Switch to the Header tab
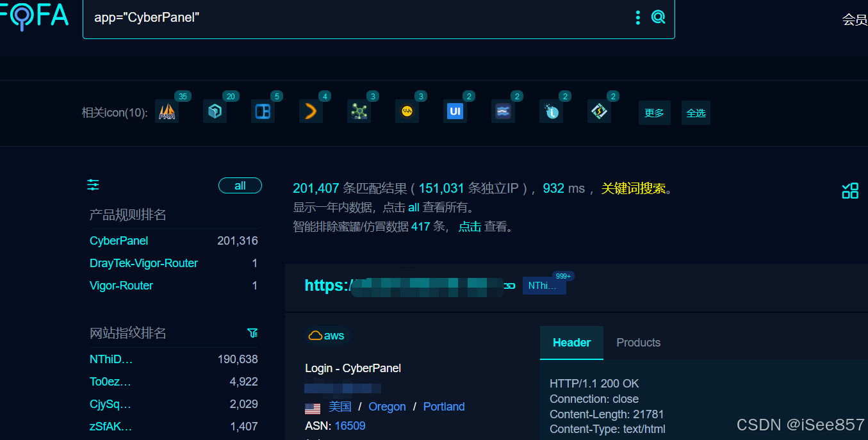868x440 pixels. (x=571, y=343)
